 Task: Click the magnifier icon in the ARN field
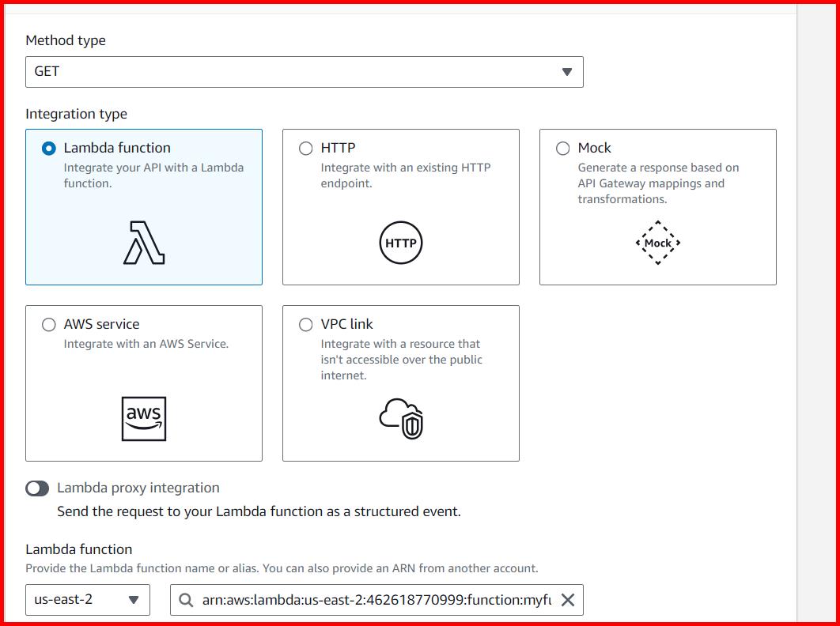[185, 600]
